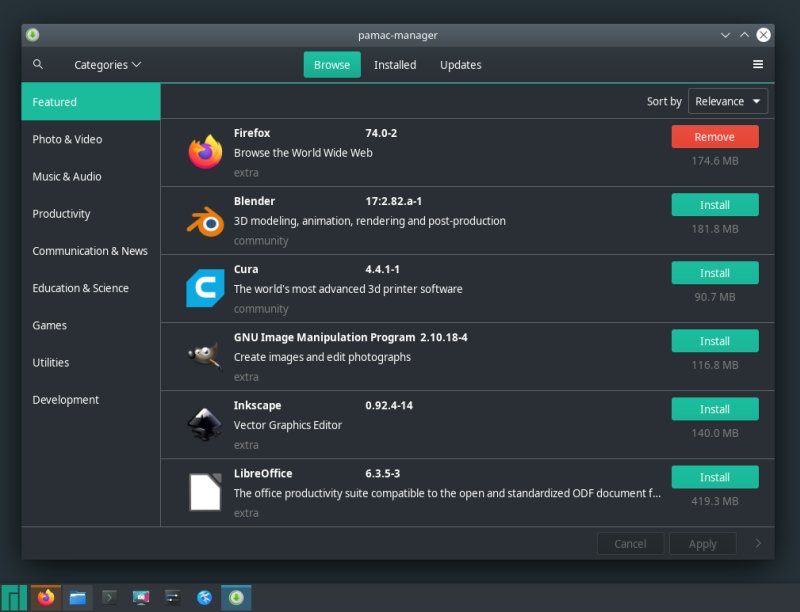Click the Cura package icon
The image size is (800, 612).
pyautogui.click(x=204, y=288)
